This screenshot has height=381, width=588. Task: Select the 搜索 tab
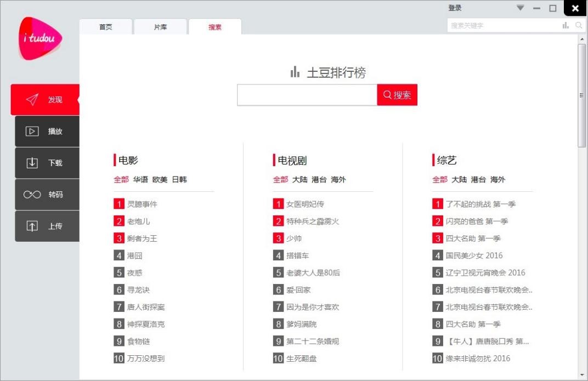(x=215, y=27)
